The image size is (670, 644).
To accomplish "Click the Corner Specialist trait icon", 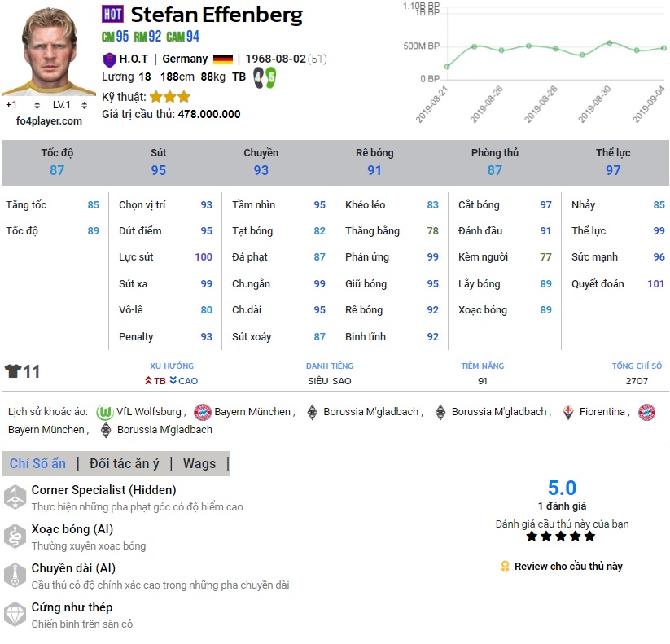I will tap(15, 497).
